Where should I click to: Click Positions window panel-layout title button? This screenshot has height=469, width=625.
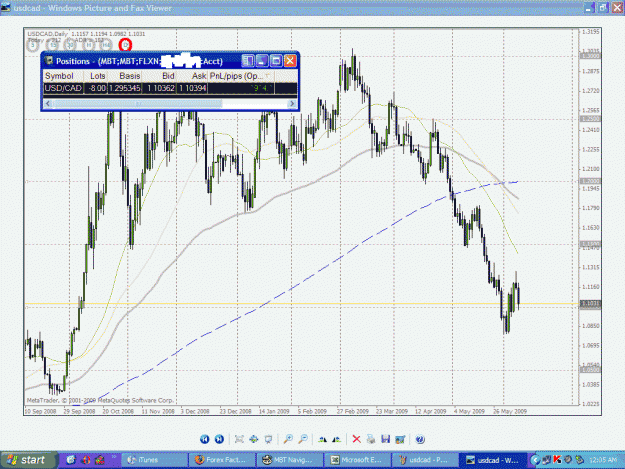[248, 61]
